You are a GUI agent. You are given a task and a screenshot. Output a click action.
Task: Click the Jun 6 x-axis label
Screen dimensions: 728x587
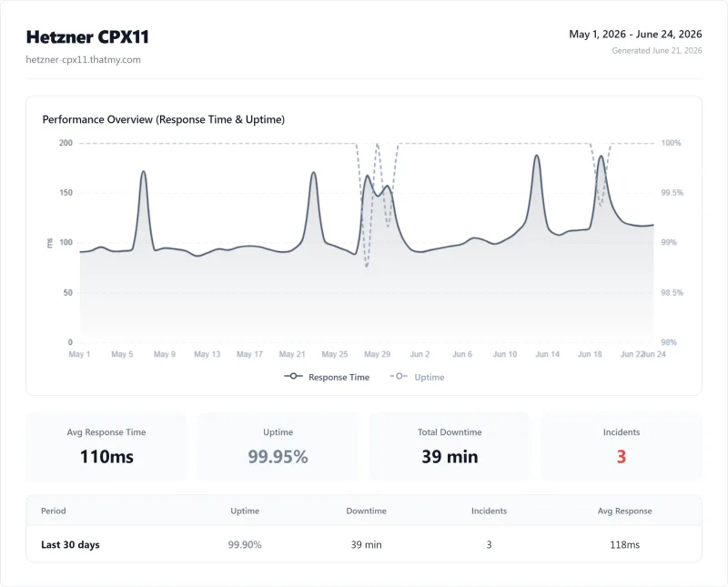(462, 354)
